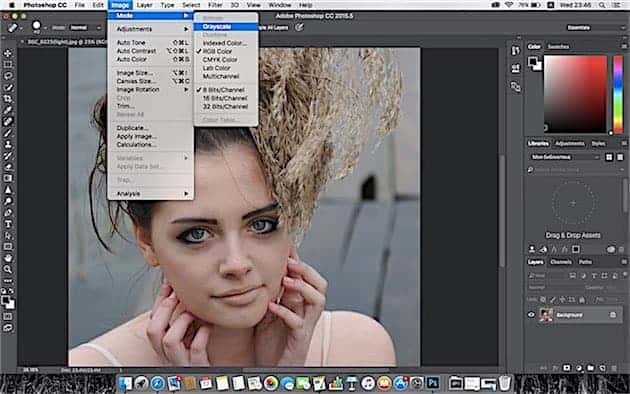Select the Hand tool

[x=8, y=258]
